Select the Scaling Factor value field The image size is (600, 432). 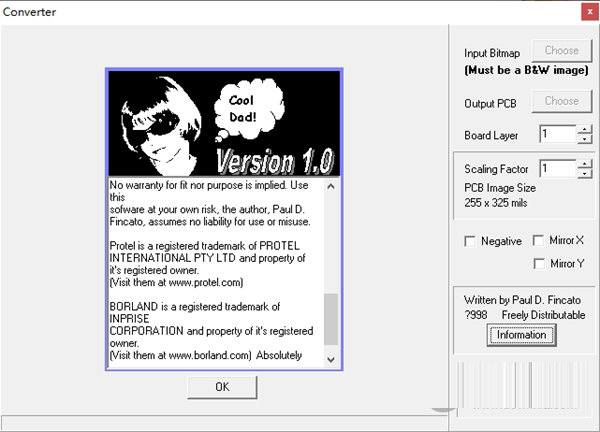coord(557,168)
